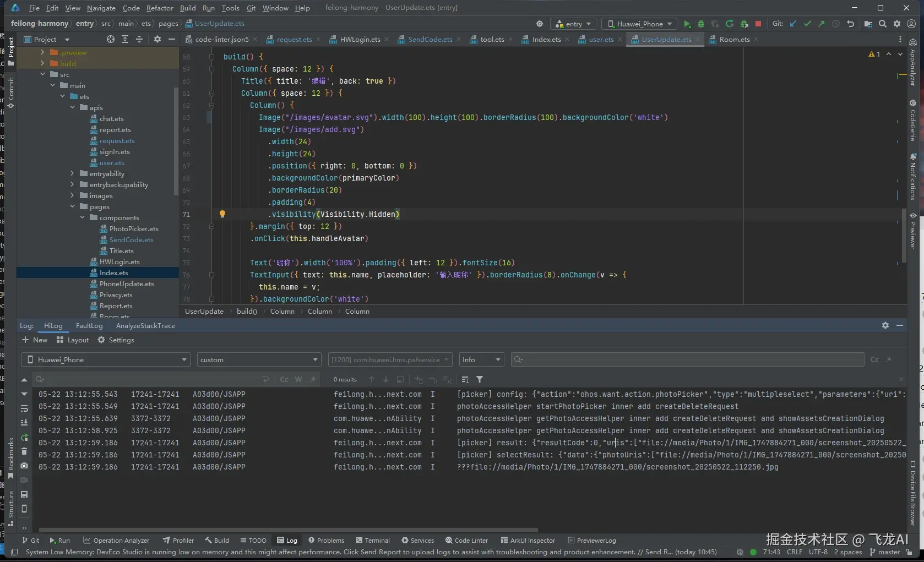Click the master Git branch in status bar
The image size is (924, 562).
(x=885, y=552)
